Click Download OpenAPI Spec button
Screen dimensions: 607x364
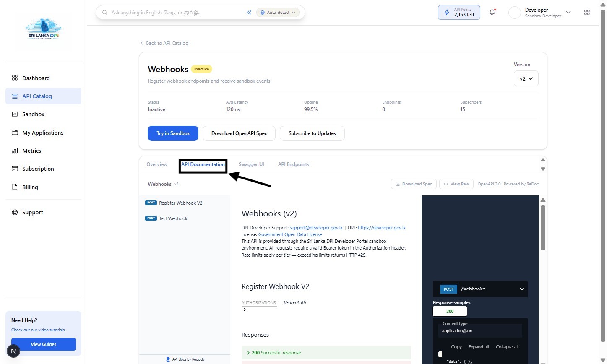coord(239,133)
